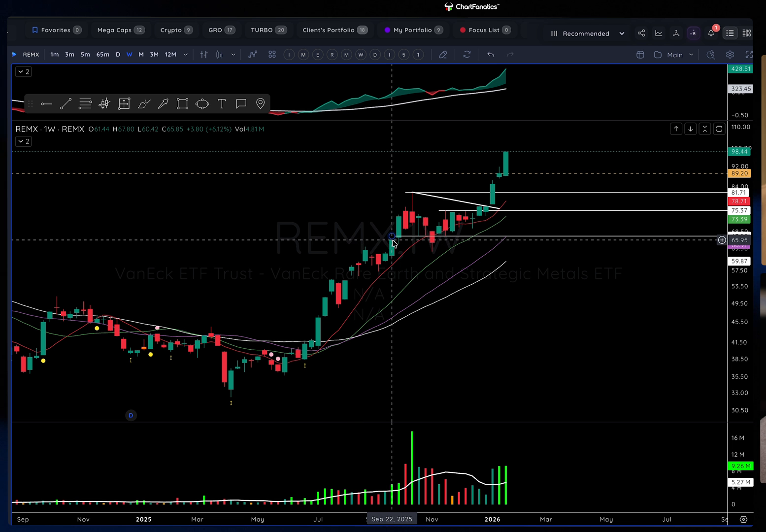Toggle the circled D indicator
The height and width of the screenshot is (532, 766).
click(375, 55)
